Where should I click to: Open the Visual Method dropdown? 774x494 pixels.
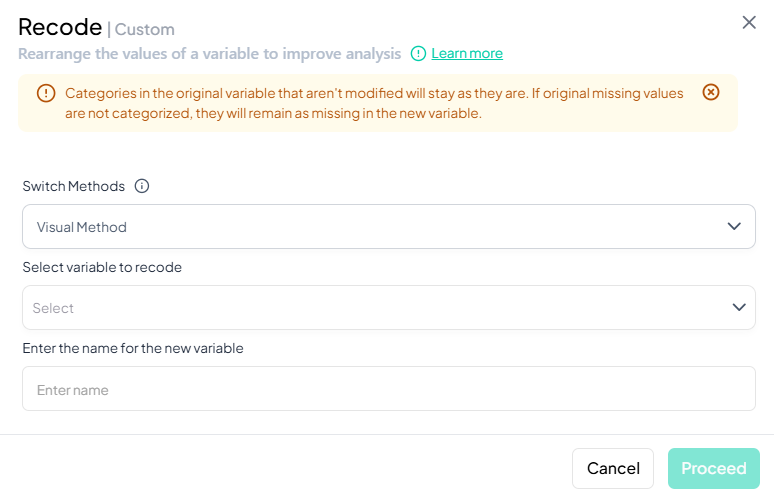pos(388,227)
